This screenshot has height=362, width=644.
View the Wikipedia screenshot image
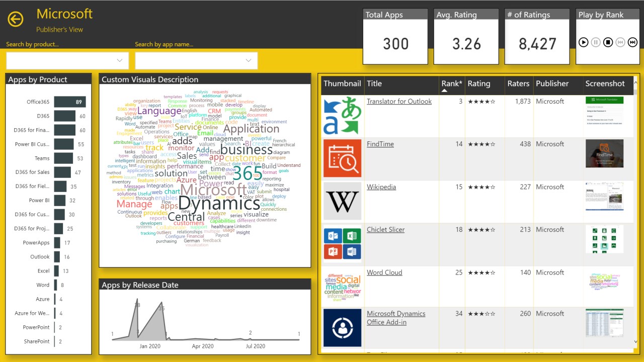604,196
